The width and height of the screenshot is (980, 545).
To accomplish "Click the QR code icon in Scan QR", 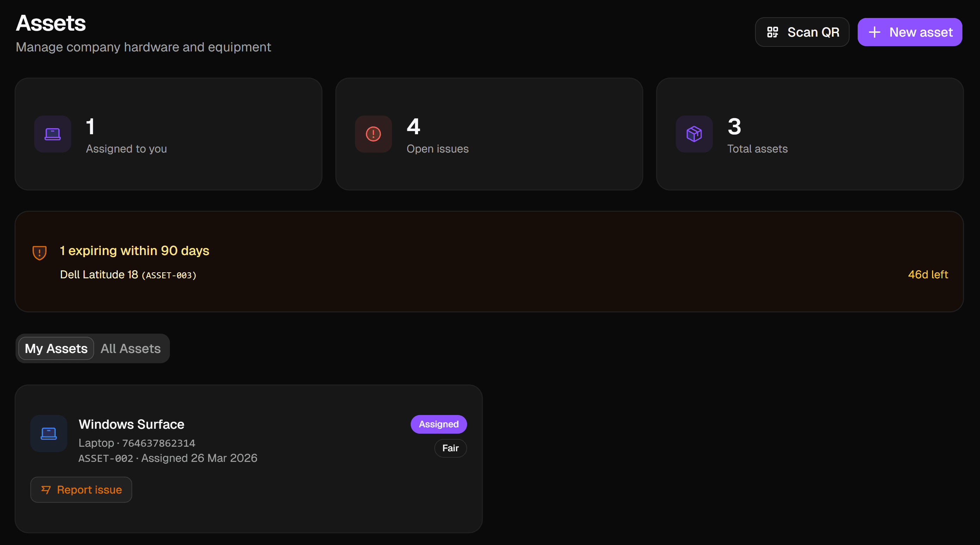I will 772,32.
